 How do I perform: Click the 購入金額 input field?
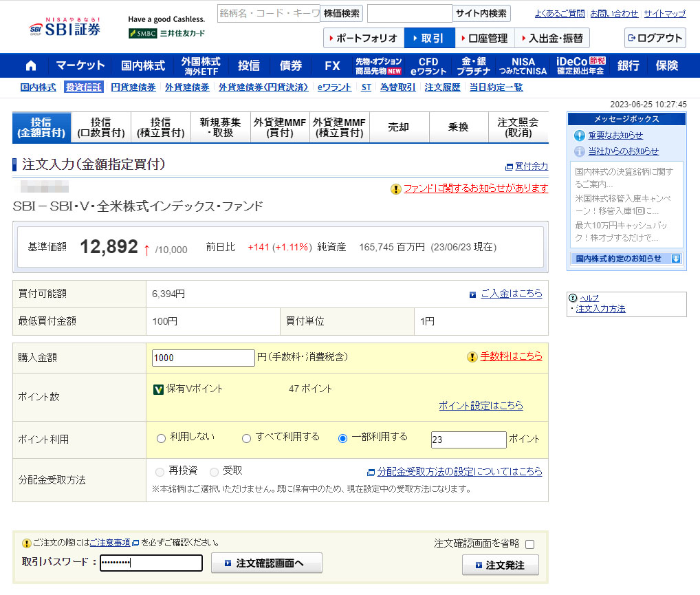coord(203,358)
